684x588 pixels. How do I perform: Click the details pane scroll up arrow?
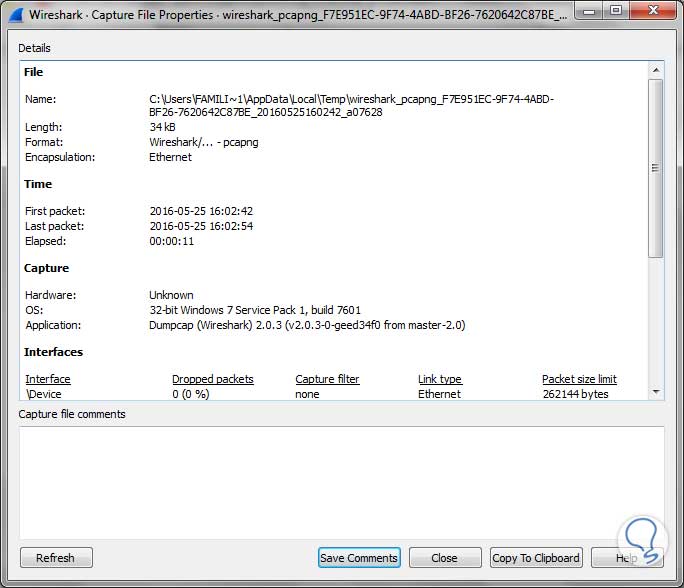point(656,70)
